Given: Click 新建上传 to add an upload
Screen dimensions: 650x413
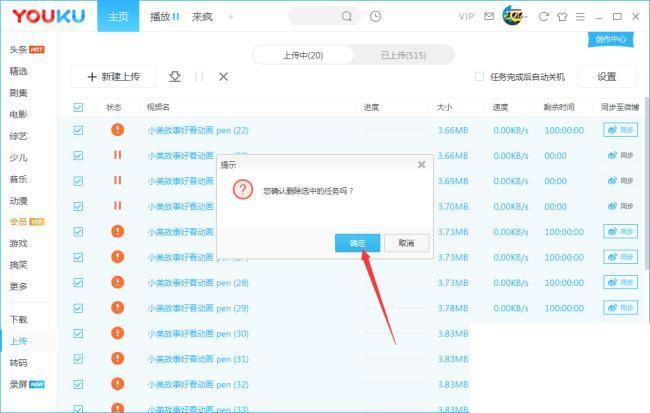Looking at the screenshot, I should [x=113, y=76].
